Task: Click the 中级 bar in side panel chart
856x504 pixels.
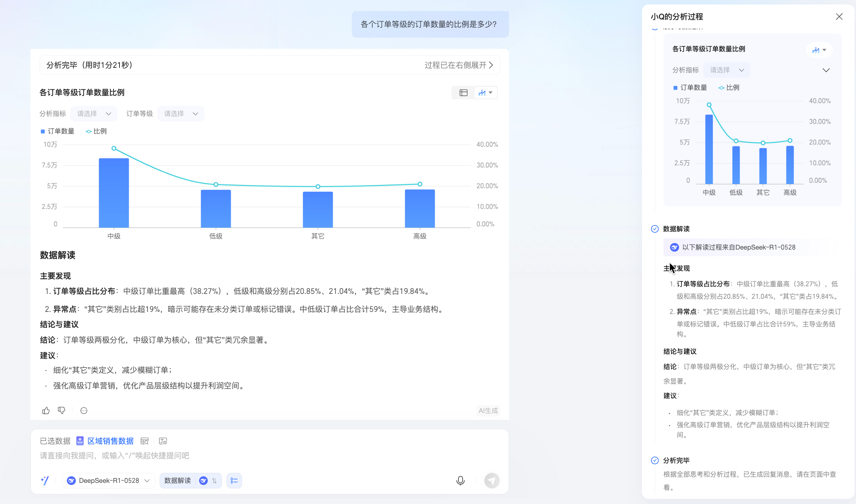Action: (x=709, y=149)
